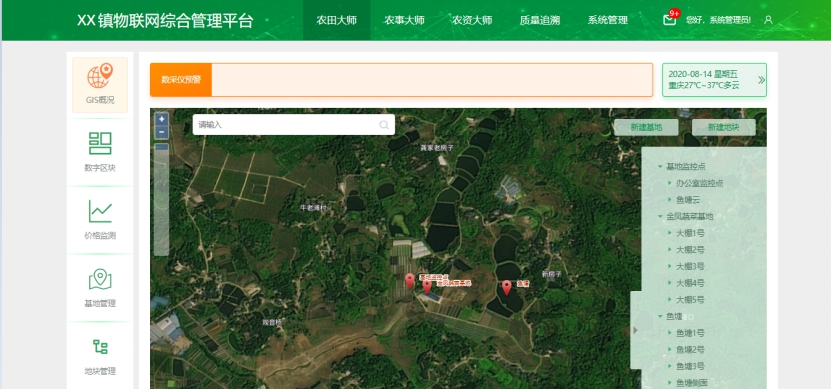This screenshot has height=390, width=831.
Task: Expand weather details double chevron
Action: (761, 80)
